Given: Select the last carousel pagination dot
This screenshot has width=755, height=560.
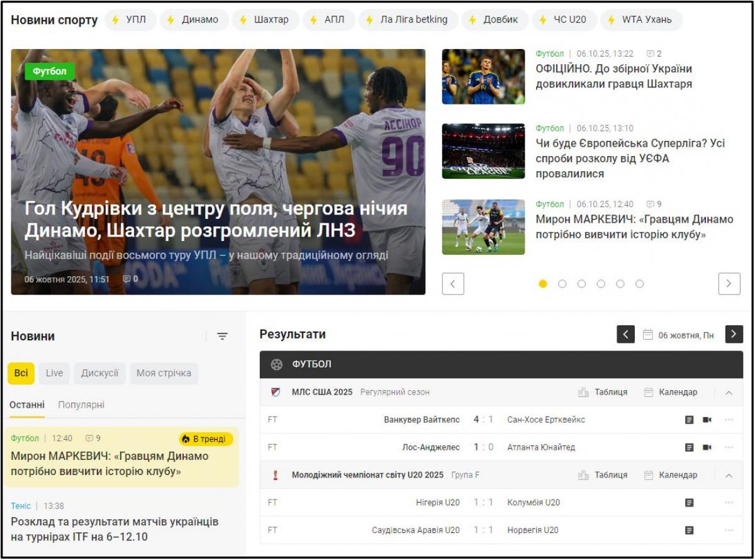Looking at the screenshot, I should coord(639,284).
